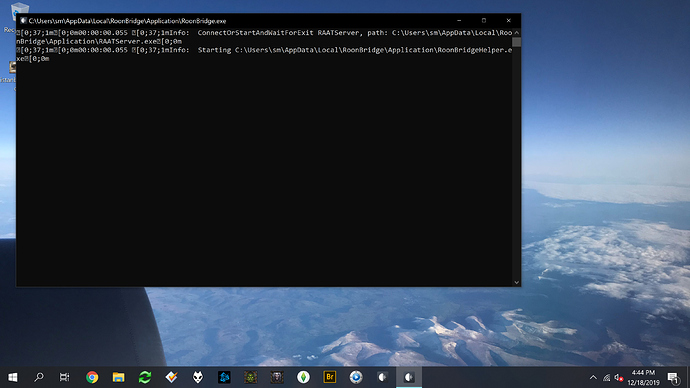Open the RoonBridge console window system menu icon
This screenshot has height=388, width=690.
pyautogui.click(x=23, y=20)
